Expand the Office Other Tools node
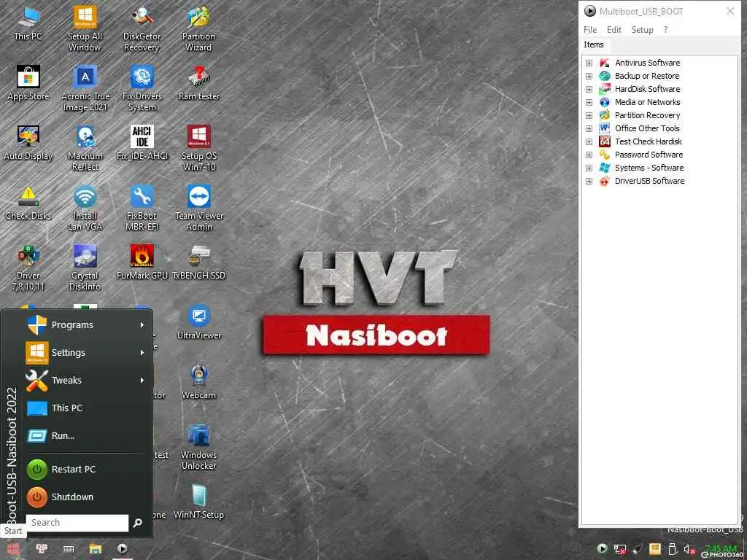This screenshot has width=747, height=560. tap(589, 128)
